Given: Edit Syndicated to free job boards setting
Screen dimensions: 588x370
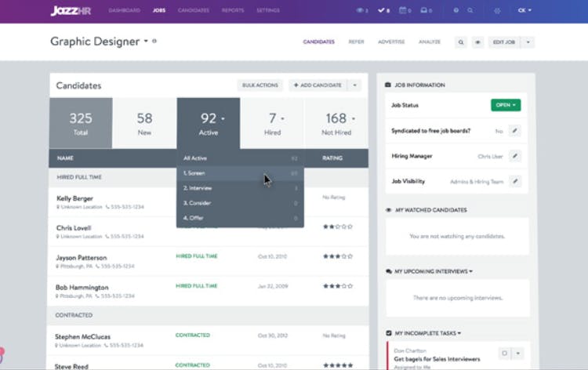Looking at the screenshot, I should coord(515,131).
